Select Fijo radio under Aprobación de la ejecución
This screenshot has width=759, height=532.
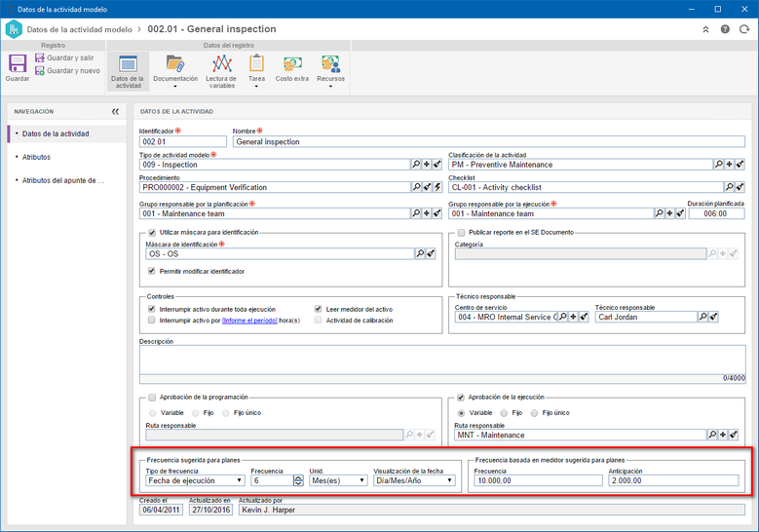(x=504, y=413)
